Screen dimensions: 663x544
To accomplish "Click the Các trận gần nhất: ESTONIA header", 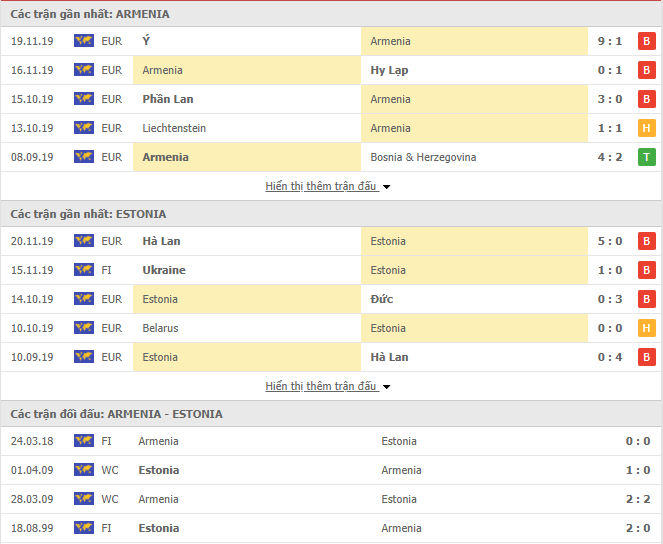I will click(88, 214).
